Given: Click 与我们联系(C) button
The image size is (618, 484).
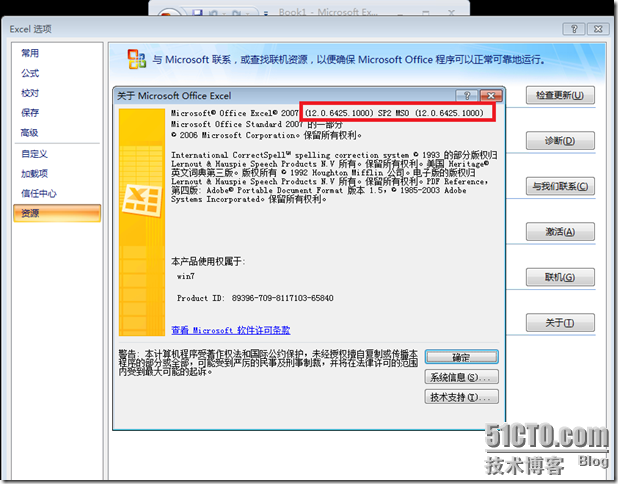Looking at the screenshot, I should tap(560, 186).
